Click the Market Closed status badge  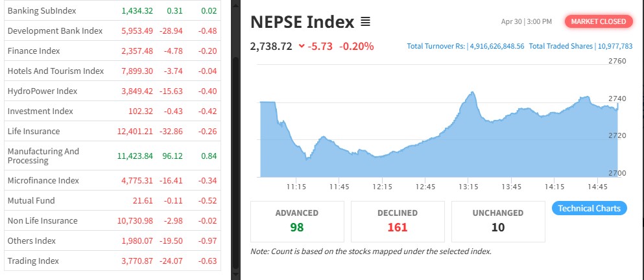tap(599, 21)
